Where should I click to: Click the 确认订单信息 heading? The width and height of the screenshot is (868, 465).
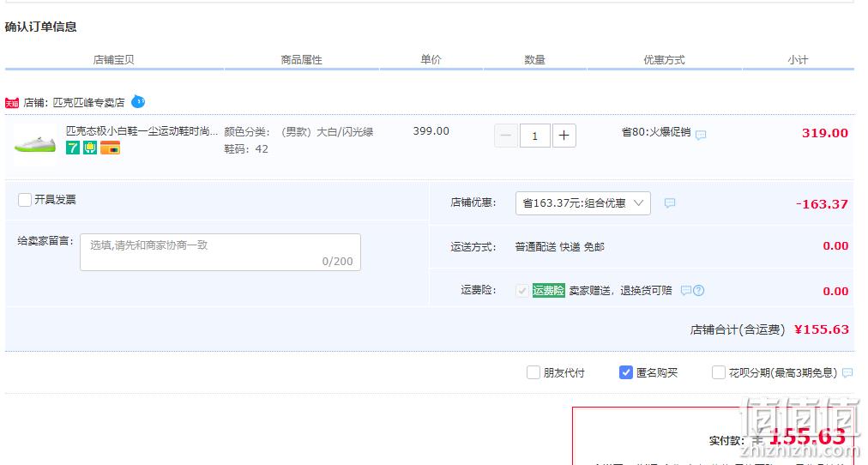pos(41,27)
